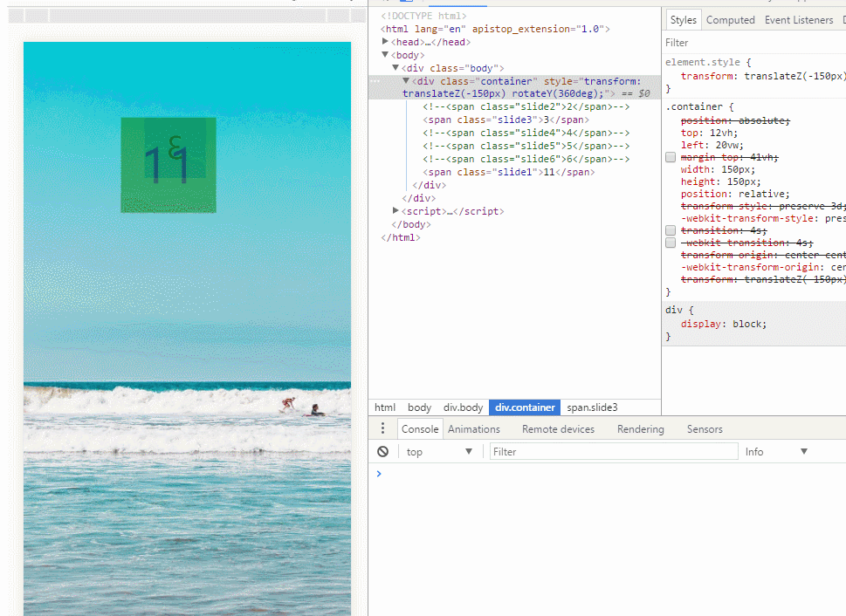
Task: Toggle the transition: 4s property checkbox
Action: click(x=671, y=230)
